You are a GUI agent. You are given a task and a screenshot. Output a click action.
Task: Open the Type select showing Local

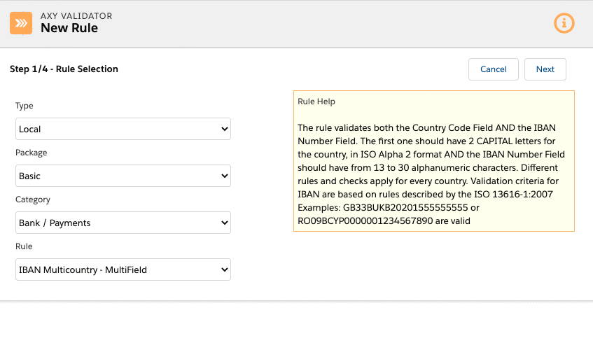pyautogui.click(x=123, y=129)
